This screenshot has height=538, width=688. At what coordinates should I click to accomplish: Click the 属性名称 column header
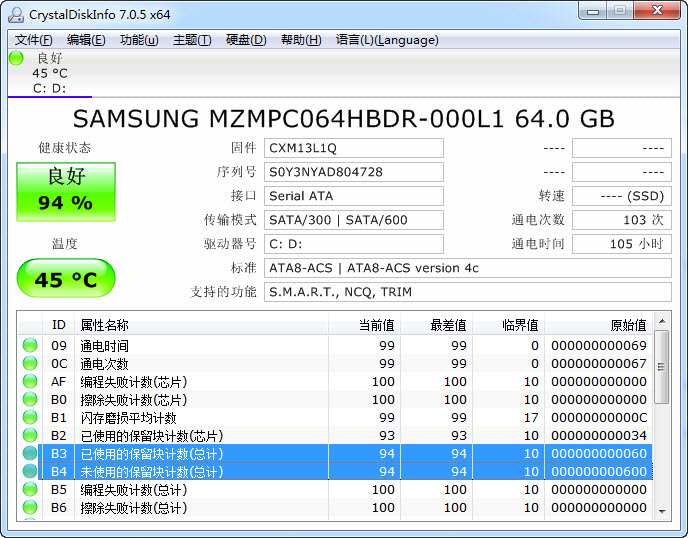tap(201, 325)
